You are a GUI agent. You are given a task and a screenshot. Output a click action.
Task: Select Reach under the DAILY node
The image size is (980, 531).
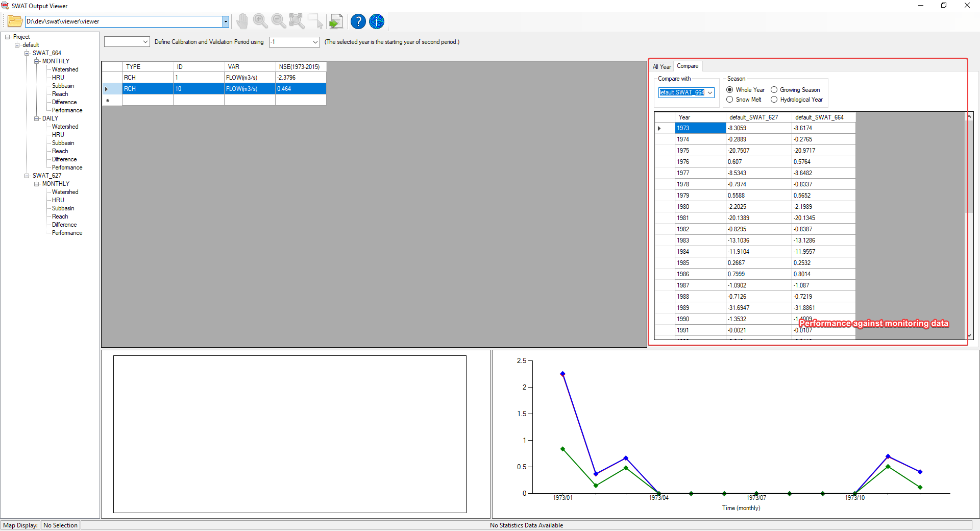[x=60, y=151]
